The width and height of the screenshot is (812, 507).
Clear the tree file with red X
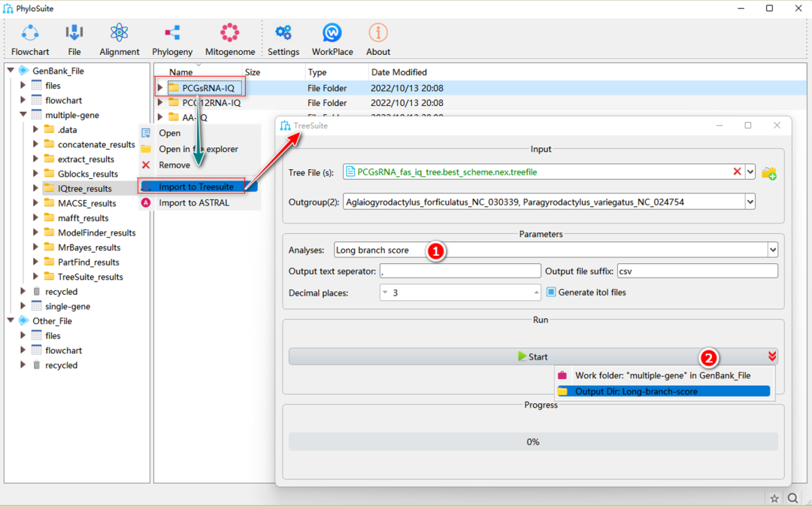click(x=737, y=172)
